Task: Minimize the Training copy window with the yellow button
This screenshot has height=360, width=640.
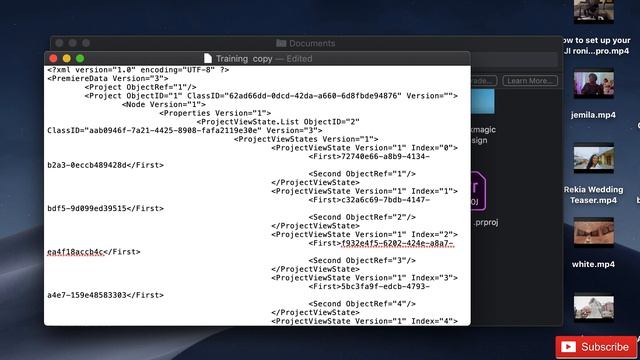Action: pos(67,58)
